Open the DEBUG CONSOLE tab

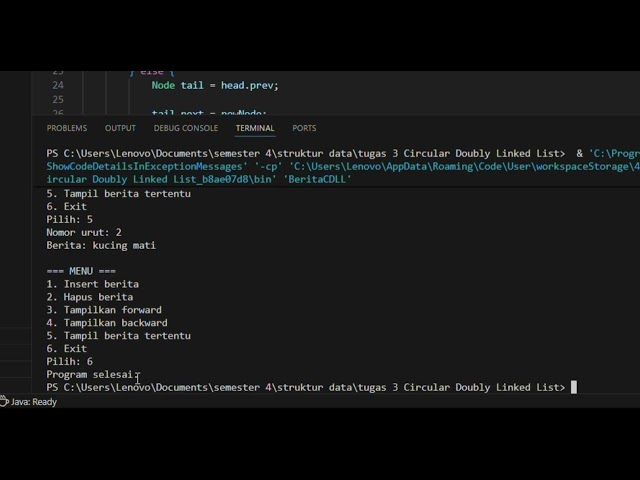[186, 128]
